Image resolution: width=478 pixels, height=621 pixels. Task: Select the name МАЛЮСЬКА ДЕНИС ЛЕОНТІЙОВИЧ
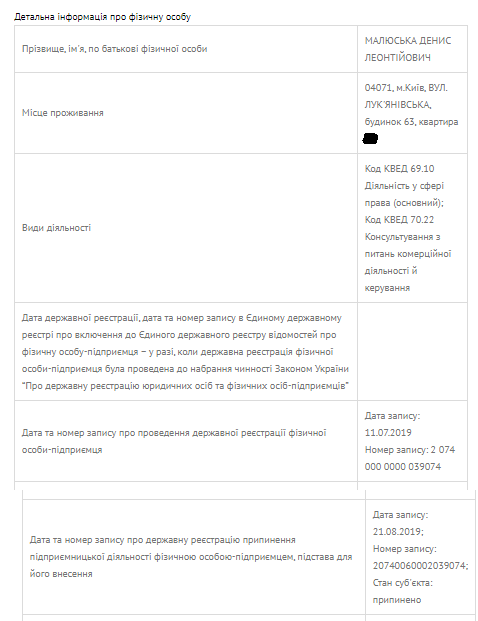[x=408, y=49]
